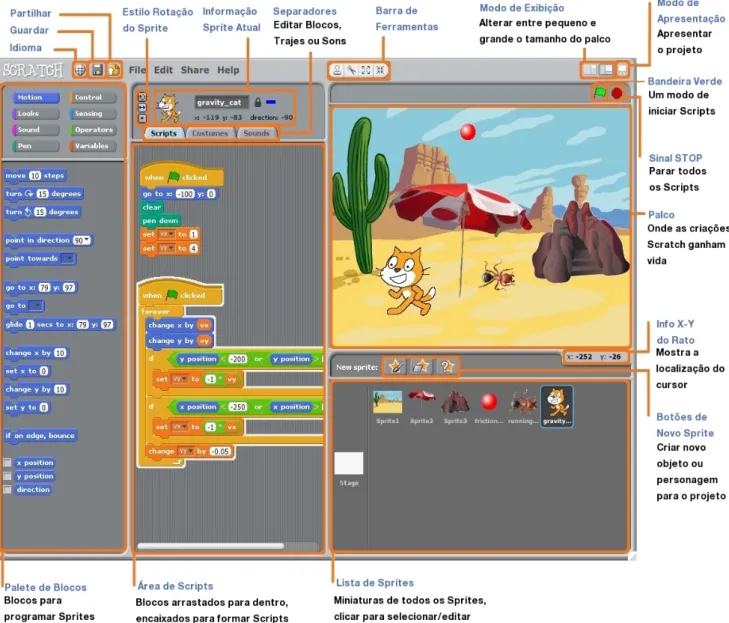The image size is (729, 623).
Task: Open the point towards block dropdown
Action: (x=68, y=258)
